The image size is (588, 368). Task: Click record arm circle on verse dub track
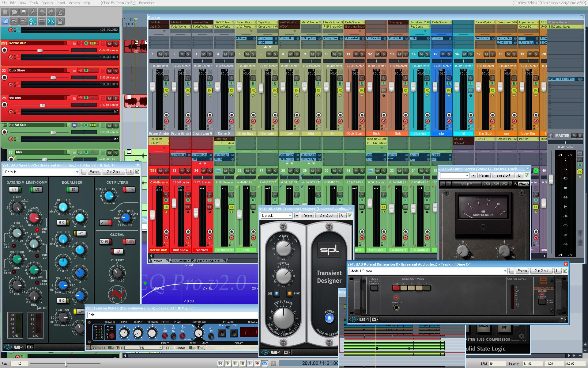(x=5, y=50)
